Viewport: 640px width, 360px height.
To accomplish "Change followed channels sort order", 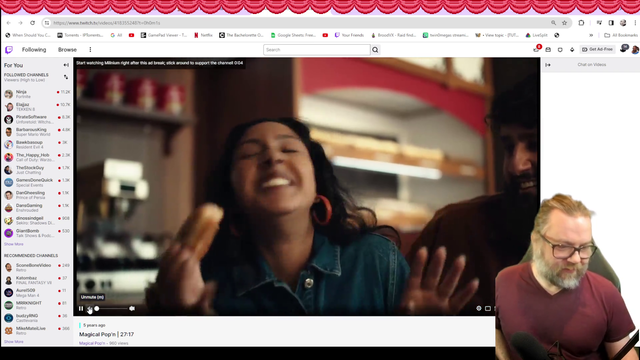I will (x=66, y=77).
